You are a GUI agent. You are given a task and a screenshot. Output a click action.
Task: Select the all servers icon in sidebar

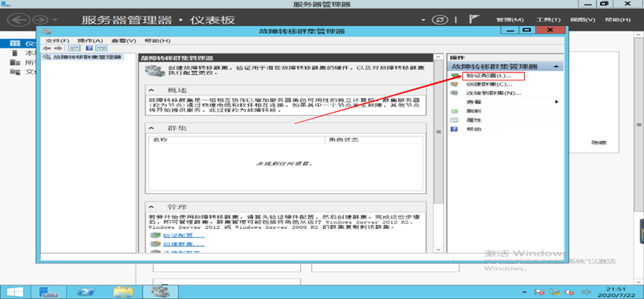[x=15, y=63]
